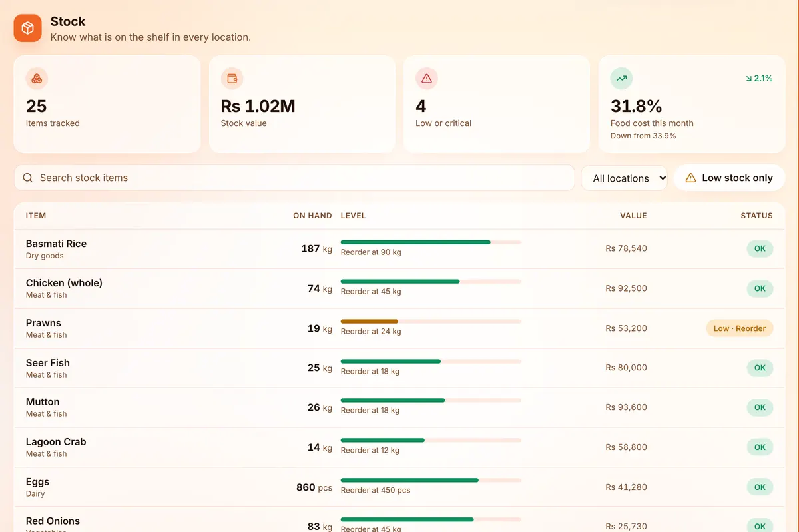Click the Down from 33.9% note
The image size is (799, 532).
(x=643, y=136)
